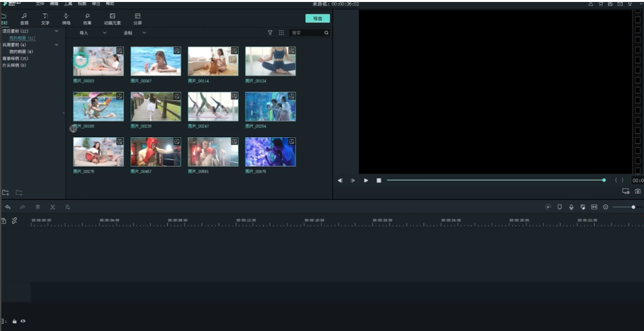Open the 音频 (Audio) tab

point(24,18)
